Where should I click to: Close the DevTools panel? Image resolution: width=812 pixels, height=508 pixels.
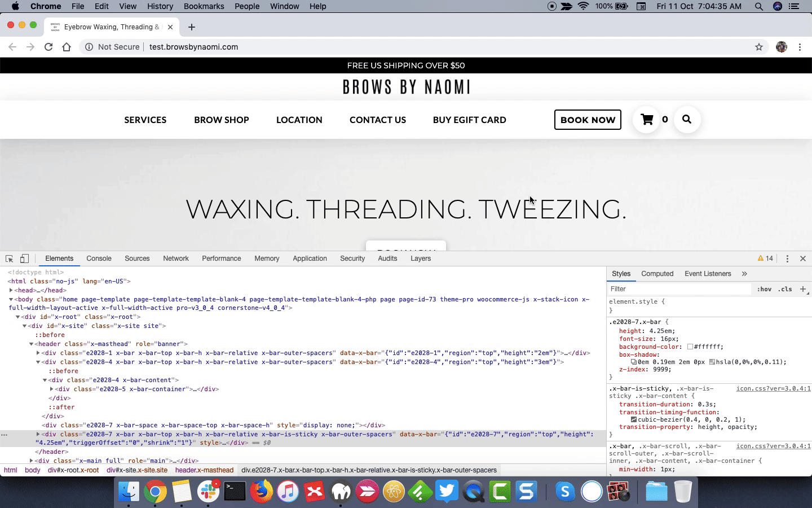[803, 259]
